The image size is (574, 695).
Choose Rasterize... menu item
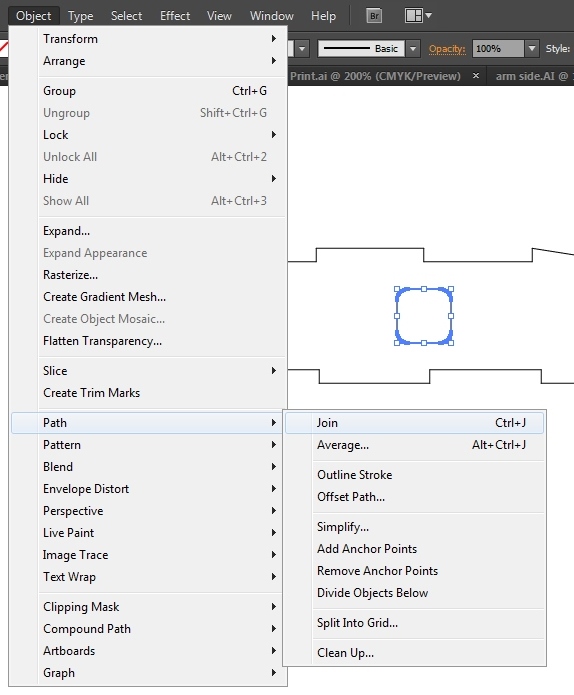[148, 275]
